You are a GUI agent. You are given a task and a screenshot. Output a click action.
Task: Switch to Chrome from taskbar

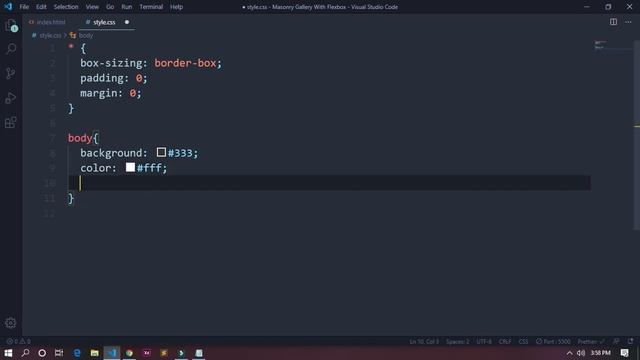(x=129, y=353)
